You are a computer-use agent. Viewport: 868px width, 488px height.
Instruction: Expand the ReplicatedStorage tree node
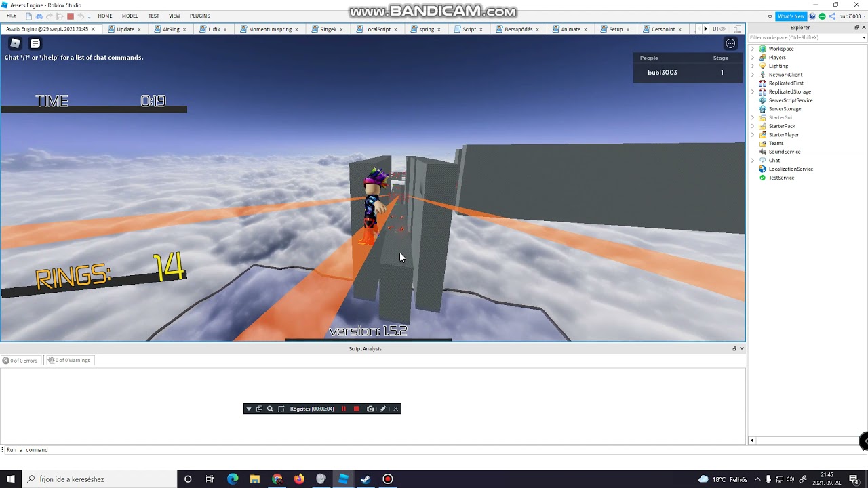753,91
